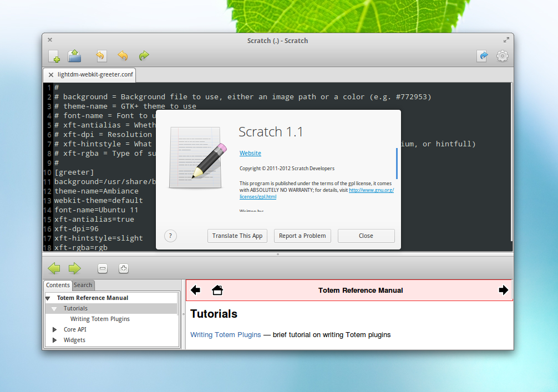Screen dimensions: 558x392
Task: Click on the theme-name=Ambiance line
Action: point(96,191)
